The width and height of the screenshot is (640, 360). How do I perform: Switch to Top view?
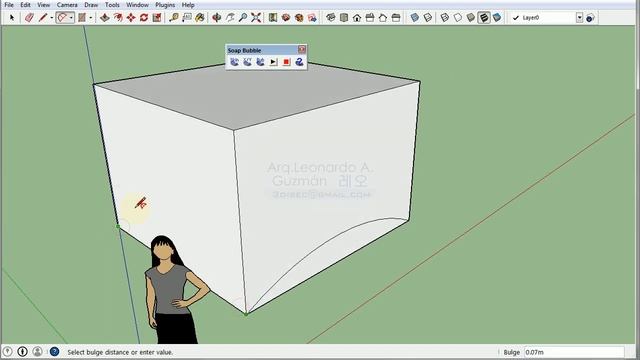point(344,18)
